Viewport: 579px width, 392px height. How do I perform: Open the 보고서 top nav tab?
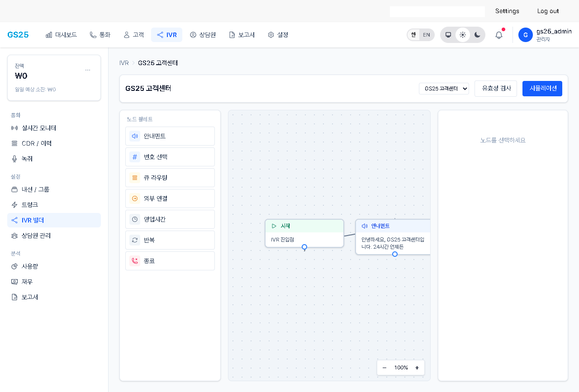pos(242,35)
